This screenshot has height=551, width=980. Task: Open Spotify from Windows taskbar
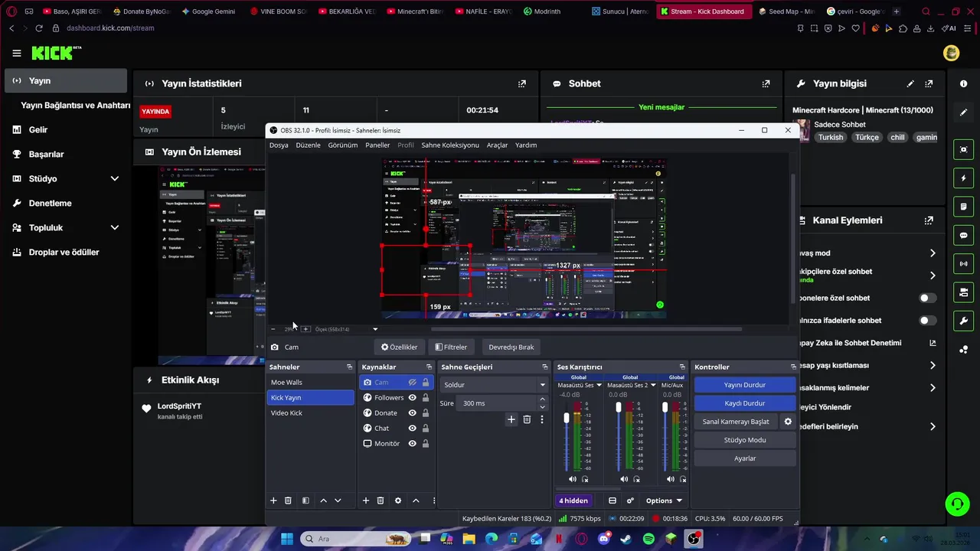(x=648, y=539)
